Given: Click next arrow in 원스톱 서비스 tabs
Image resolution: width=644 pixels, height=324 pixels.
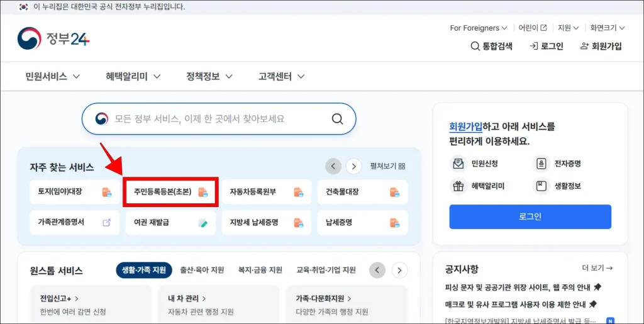Looking at the screenshot, I should [x=399, y=270].
